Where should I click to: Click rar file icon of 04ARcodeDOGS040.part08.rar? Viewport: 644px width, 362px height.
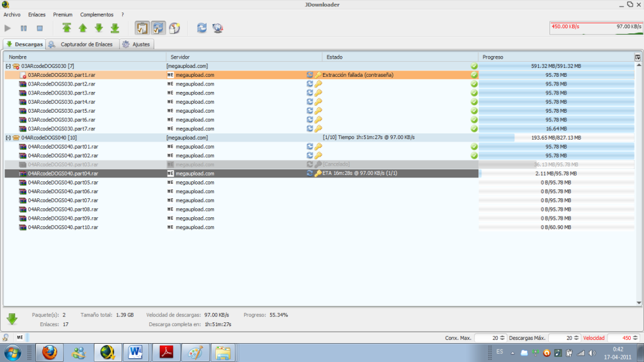click(23, 209)
